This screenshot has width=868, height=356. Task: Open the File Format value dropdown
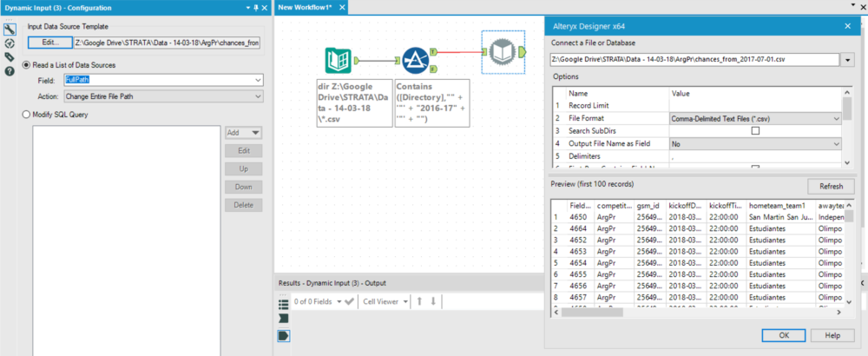pos(755,118)
